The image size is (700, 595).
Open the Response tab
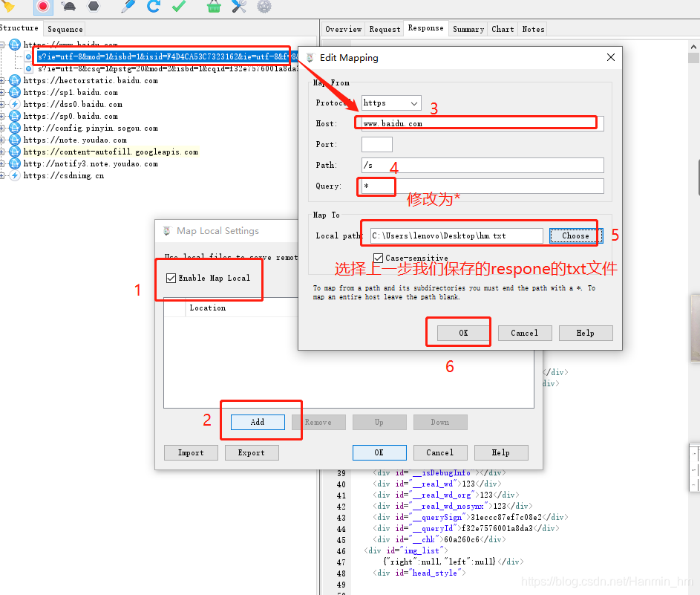pyautogui.click(x=426, y=27)
